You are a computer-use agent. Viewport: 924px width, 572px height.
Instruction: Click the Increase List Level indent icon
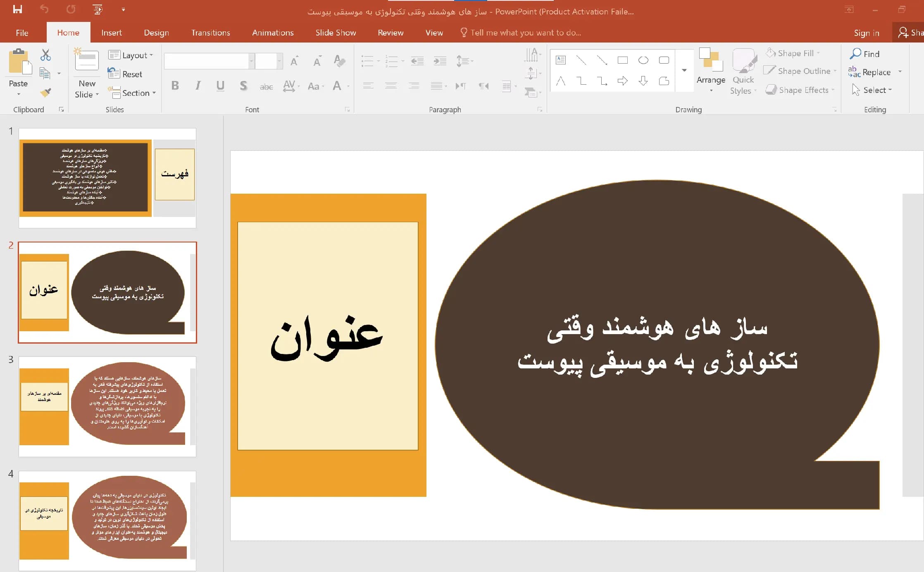(x=440, y=61)
